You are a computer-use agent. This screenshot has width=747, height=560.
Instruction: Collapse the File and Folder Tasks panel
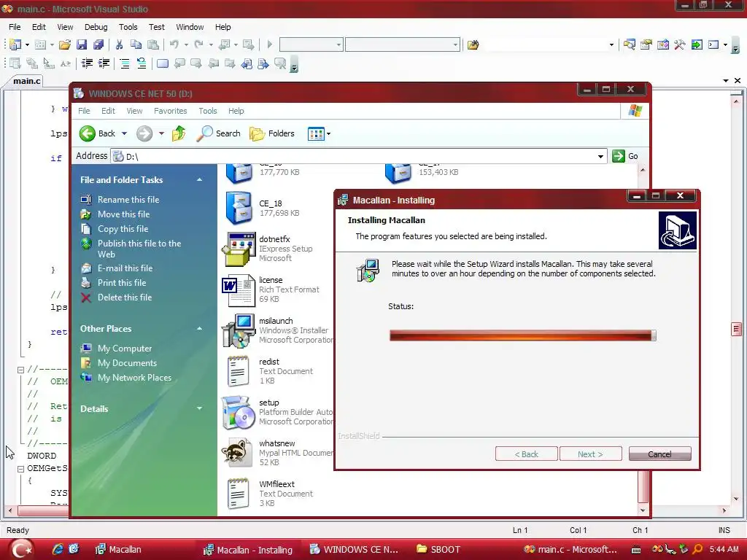coord(200,180)
